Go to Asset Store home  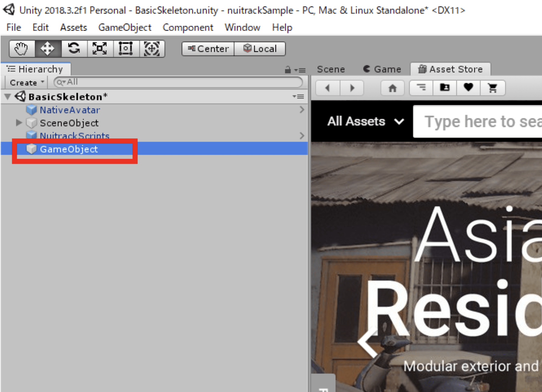392,88
